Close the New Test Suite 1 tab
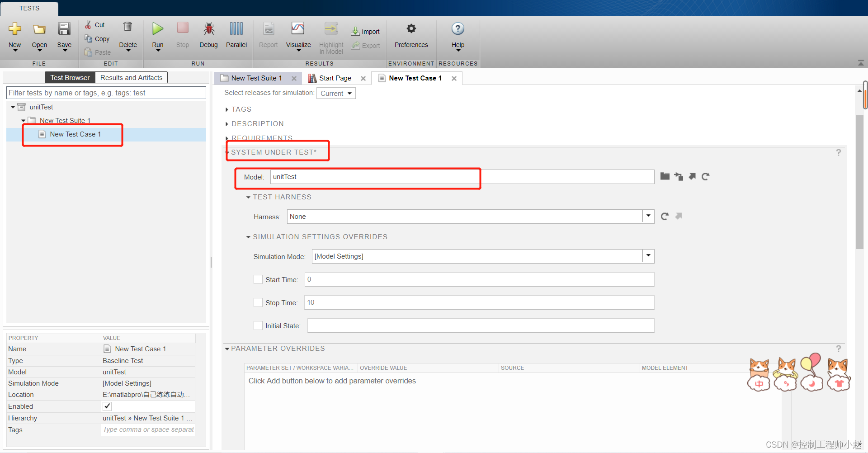 [x=294, y=78]
